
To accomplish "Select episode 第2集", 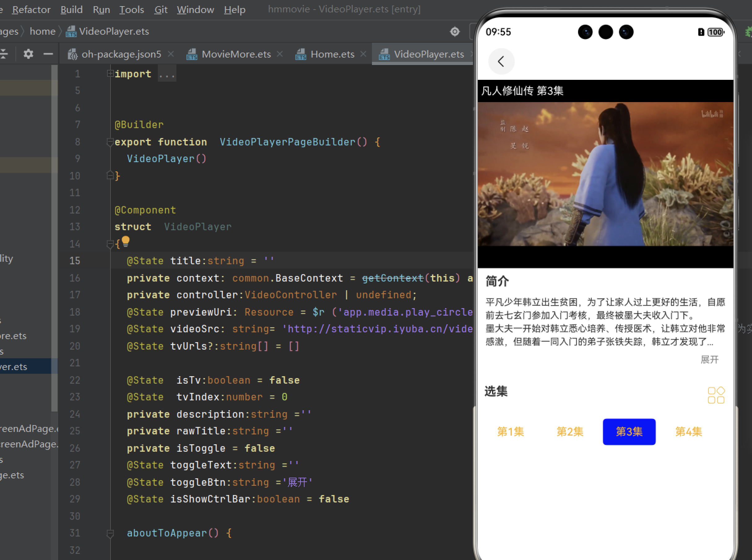I will click(x=570, y=432).
